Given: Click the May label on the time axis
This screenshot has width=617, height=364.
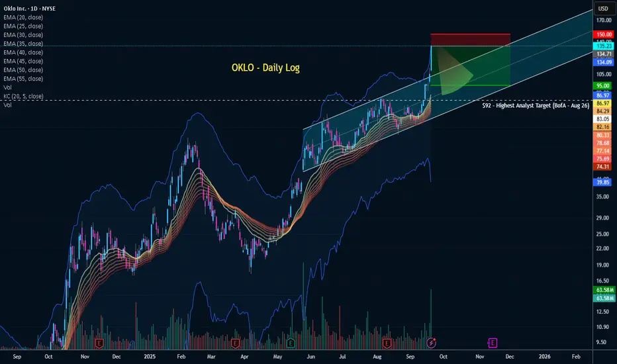Looking at the screenshot, I should coord(277,357).
